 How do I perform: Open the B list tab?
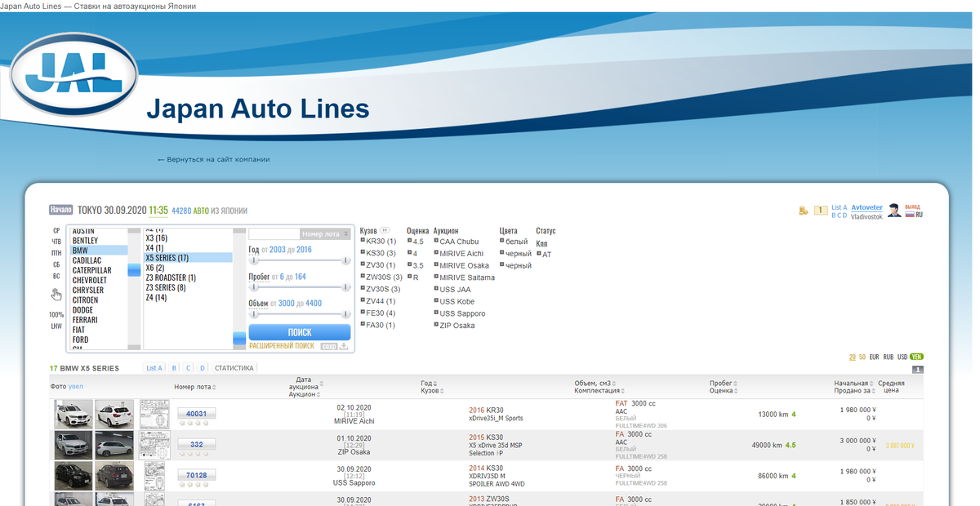pyautogui.click(x=174, y=368)
